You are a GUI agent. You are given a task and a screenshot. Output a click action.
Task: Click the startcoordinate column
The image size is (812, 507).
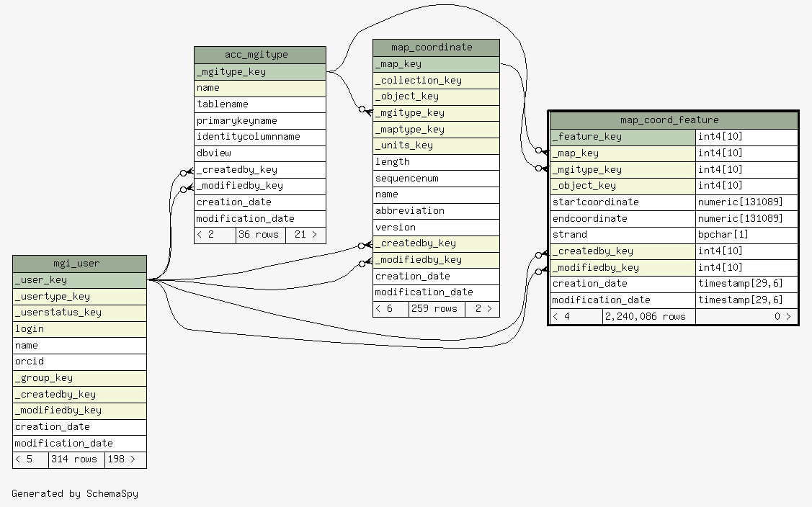click(623, 202)
